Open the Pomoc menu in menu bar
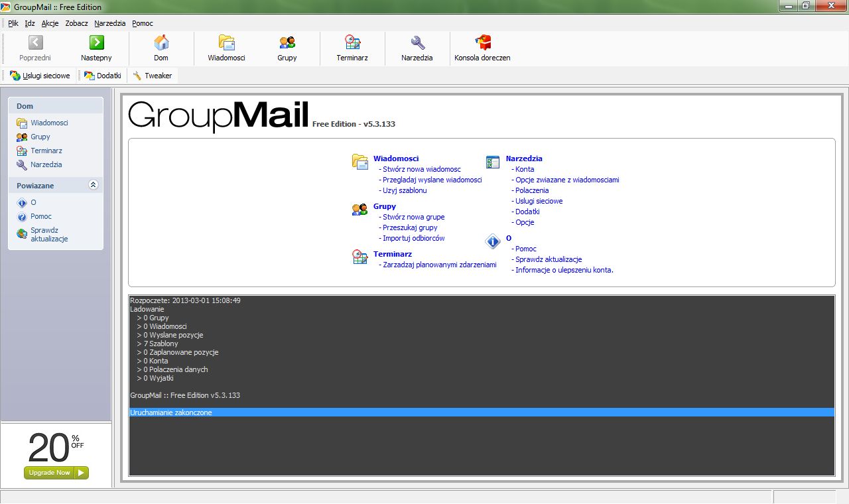The width and height of the screenshot is (849, 504). [143, 23]
